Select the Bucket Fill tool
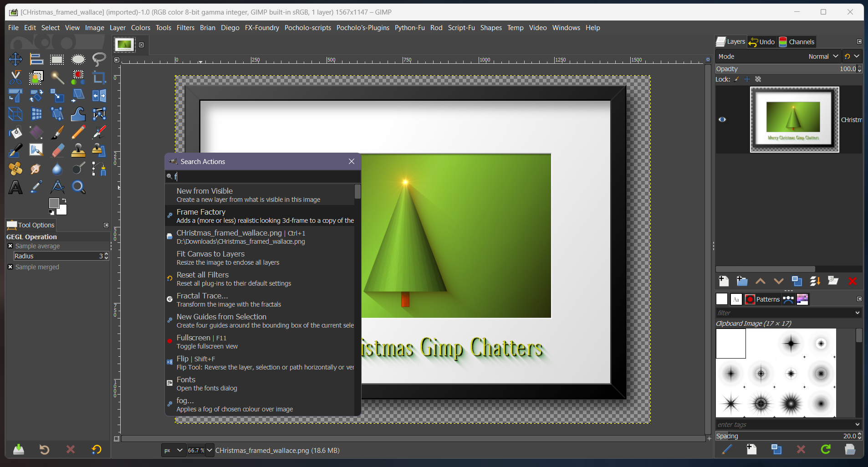The width and height of the screenshot is (868, 467). point(15,132)
